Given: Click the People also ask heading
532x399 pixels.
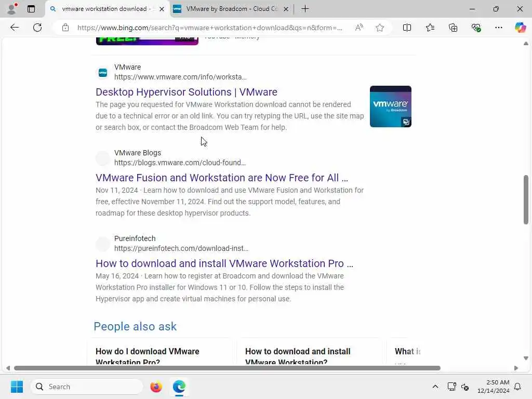Looking at the screenshot, I should 135,326.
